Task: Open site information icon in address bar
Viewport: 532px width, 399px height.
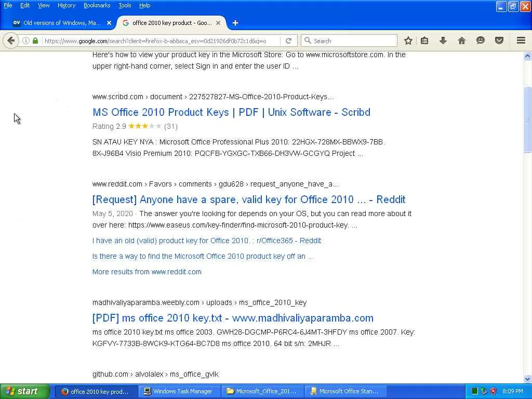Action: coord(26,41)
